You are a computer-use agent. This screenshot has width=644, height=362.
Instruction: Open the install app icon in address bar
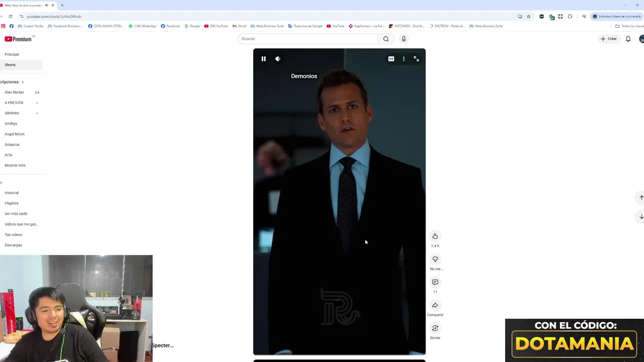tap(520, 16)
